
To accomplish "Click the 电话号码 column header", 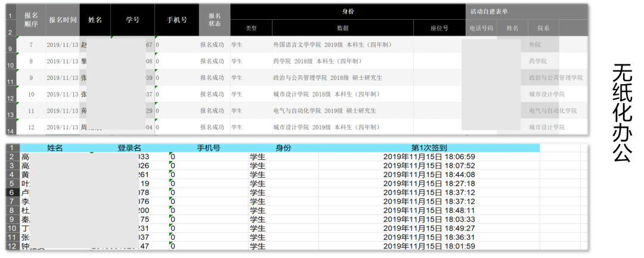I will (481, 28).
